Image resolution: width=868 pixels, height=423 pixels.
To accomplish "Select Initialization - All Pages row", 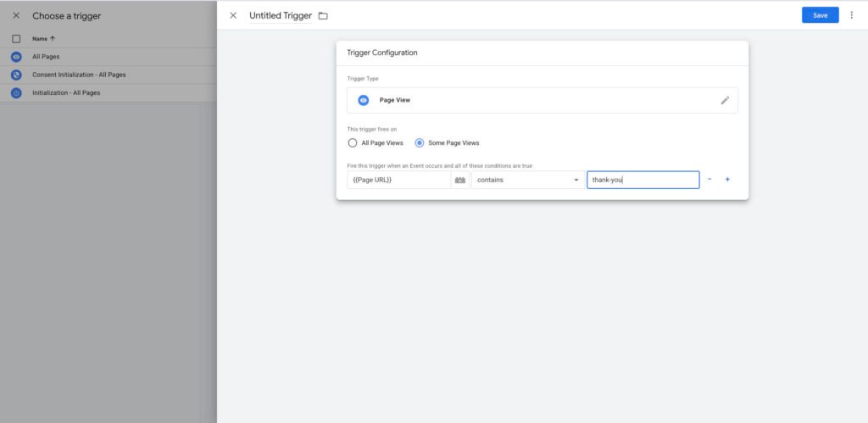I will tap(108, 93).
